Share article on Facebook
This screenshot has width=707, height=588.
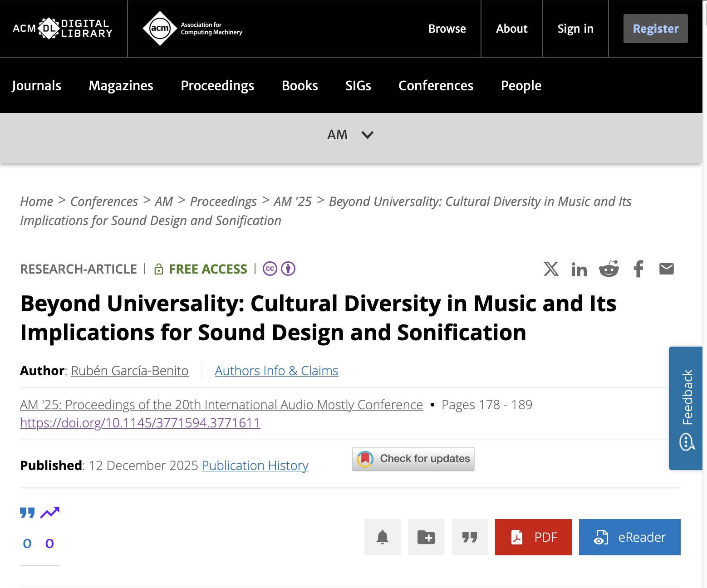coord(638,269)
